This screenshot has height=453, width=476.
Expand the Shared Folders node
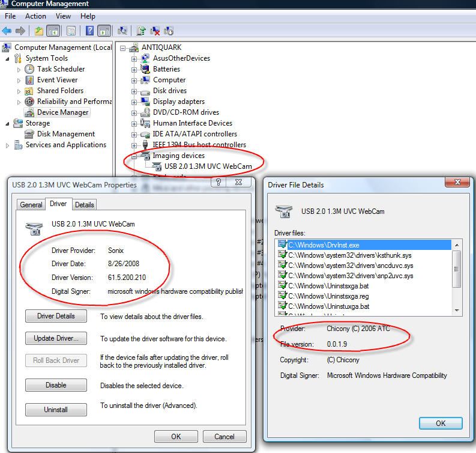tap(19, 91)
